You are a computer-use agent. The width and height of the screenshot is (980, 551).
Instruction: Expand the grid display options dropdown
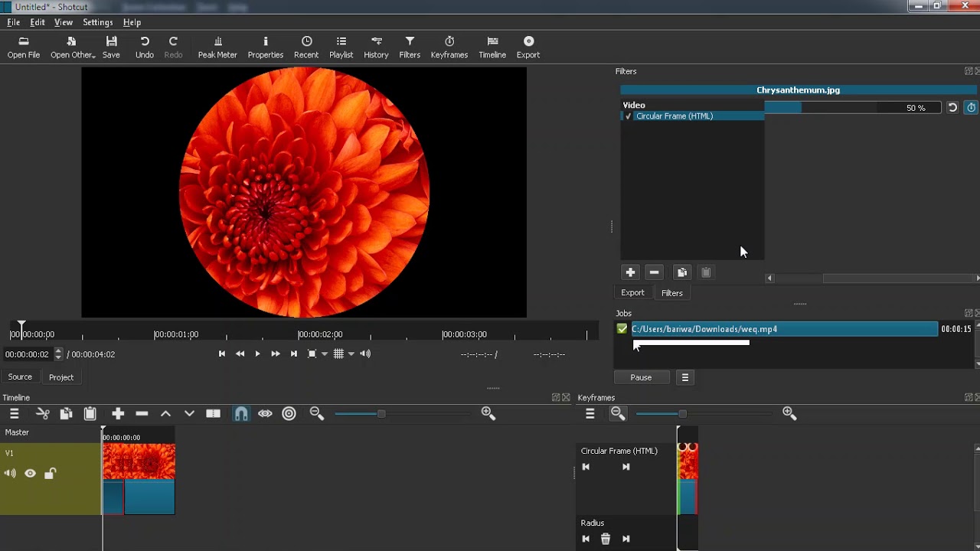tap(351, 354)
